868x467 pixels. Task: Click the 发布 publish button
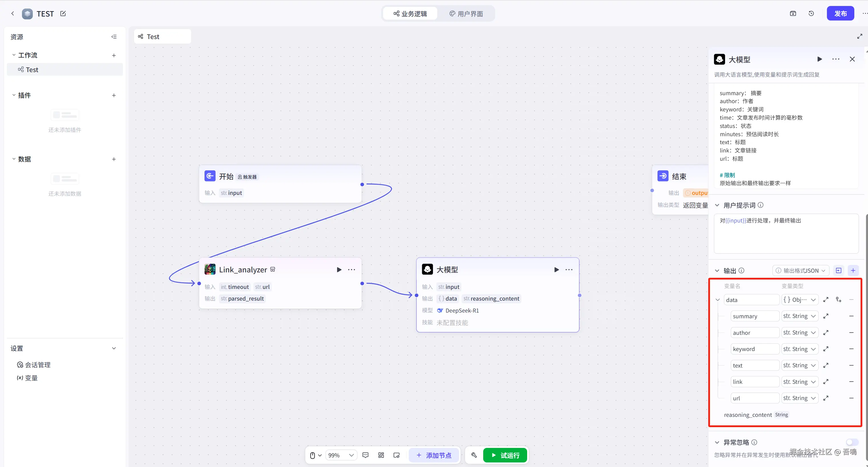(x=840, y=13)
